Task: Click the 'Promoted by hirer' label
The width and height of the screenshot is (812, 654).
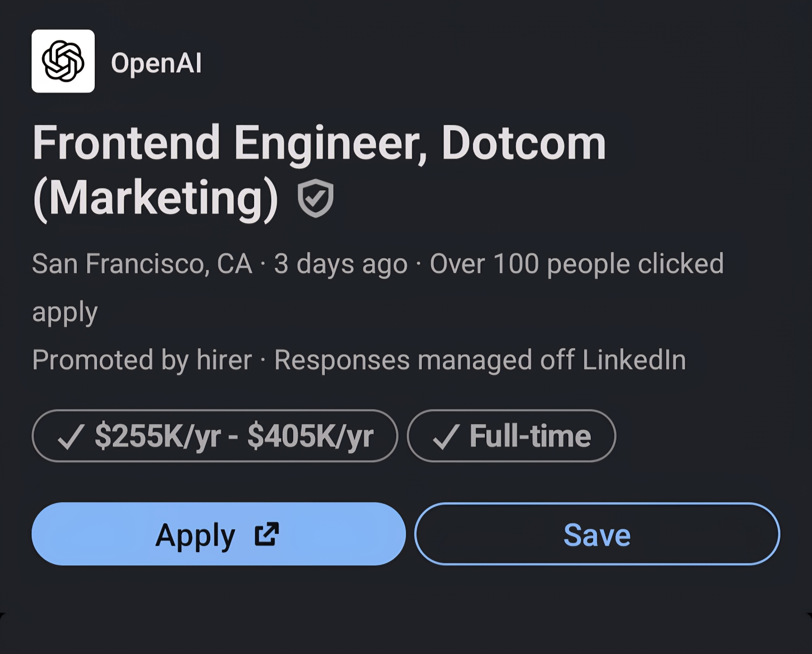Action: point(142,360)
